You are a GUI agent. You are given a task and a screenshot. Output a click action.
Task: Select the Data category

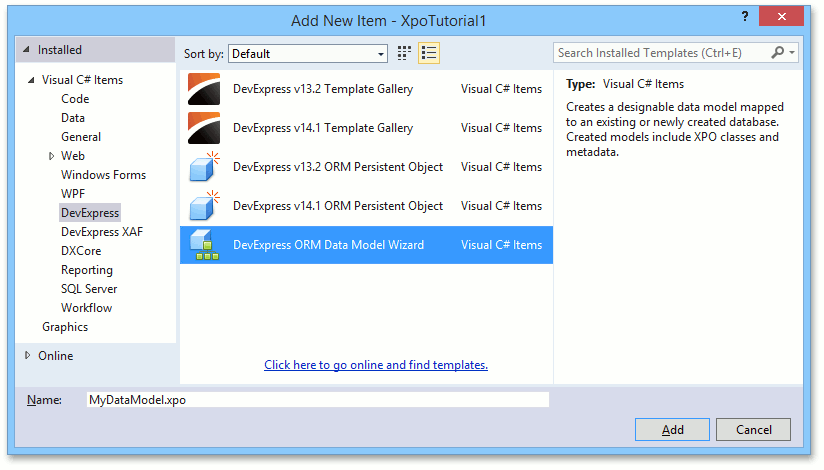pos(73,118)
